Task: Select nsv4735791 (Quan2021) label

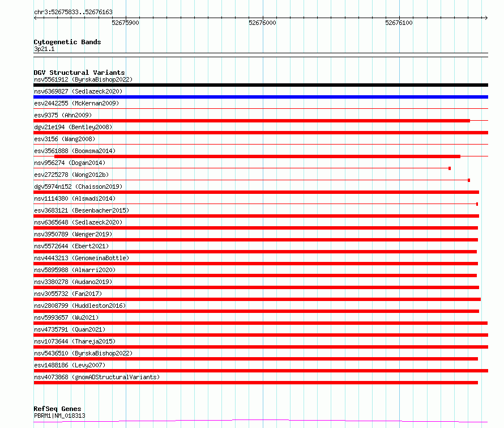Action: pos(70,329)
